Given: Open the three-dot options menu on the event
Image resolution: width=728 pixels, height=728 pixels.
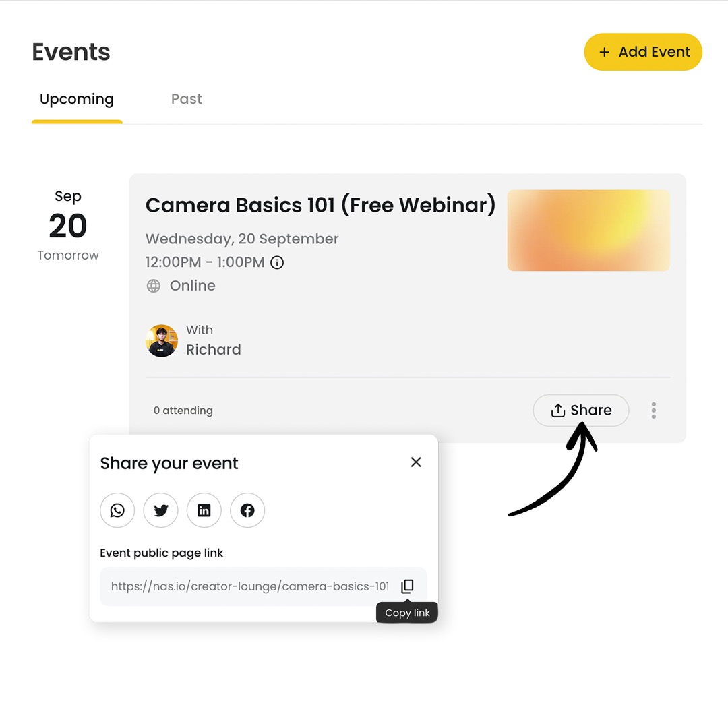Looking at the screenshot, I should click(653, 410).
